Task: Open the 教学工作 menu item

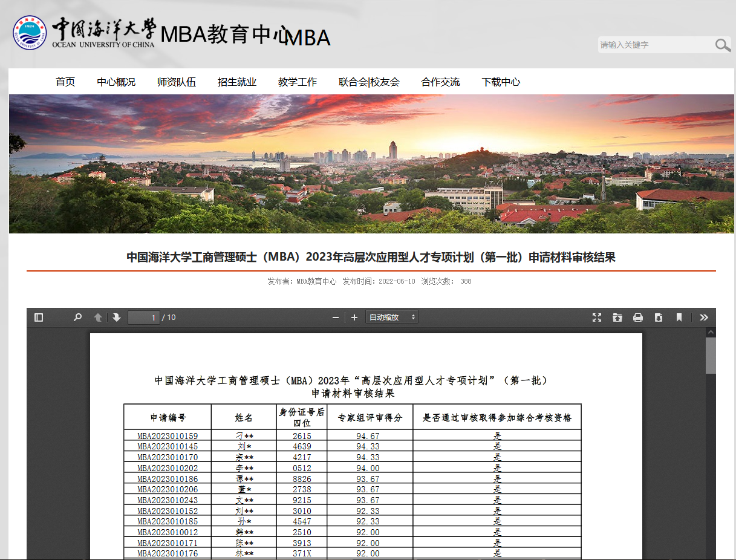Action: [298, 82]
